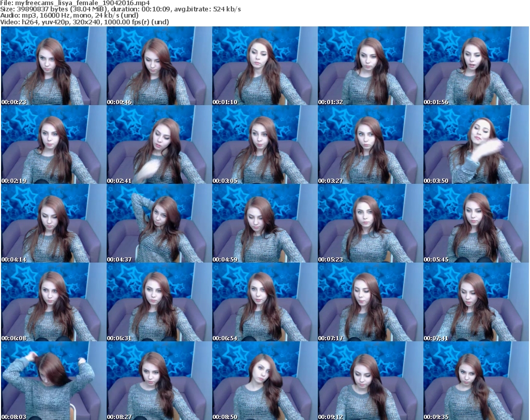This screenshot has height=420, width=530.
Task: Click the Audio mp3 info line
Action: pos(69,16)
